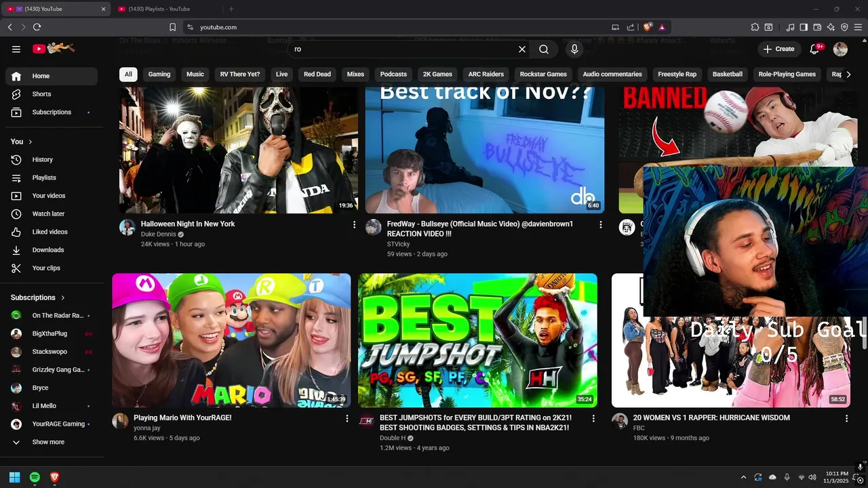Screen dimensions: 868x488
Task: Open the browser extensions puzzle icon
Action: [x=755, y=27]
